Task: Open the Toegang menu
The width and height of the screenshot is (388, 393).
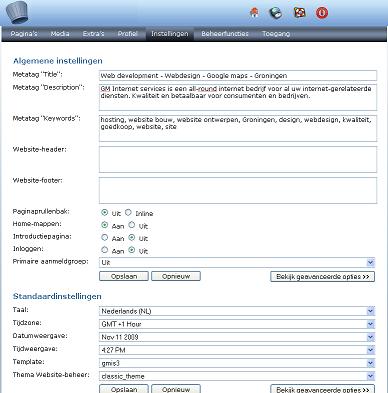Action: tap(276, 34)
